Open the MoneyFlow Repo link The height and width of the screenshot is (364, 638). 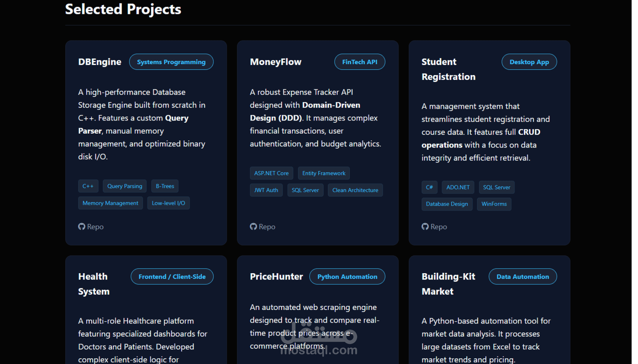[267, 227]
